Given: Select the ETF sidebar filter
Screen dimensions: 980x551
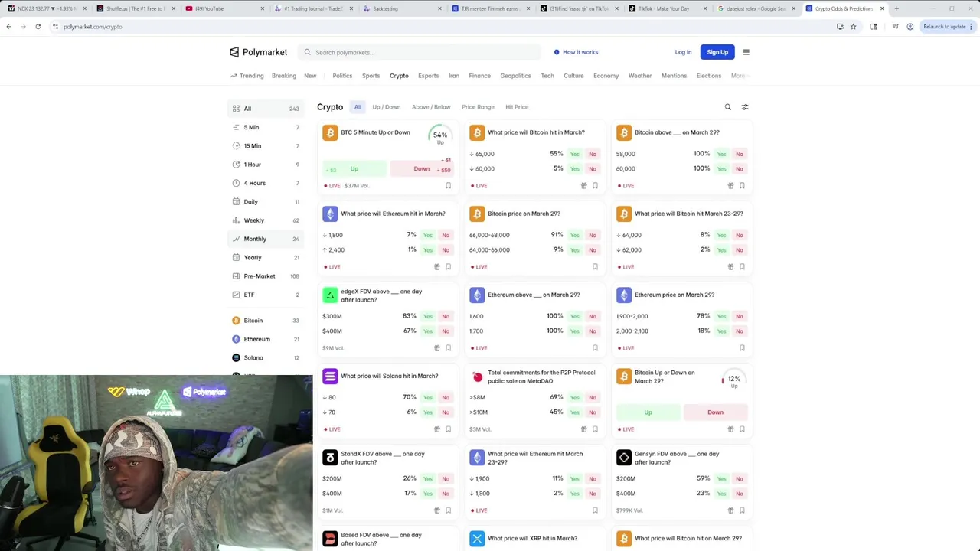Looking at the screenshot, I should coord(266,295).
